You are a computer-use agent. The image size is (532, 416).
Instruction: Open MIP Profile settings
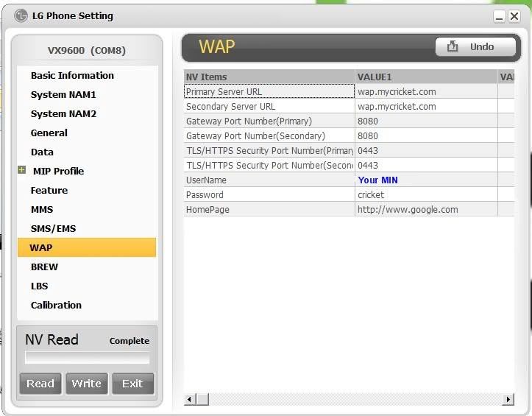coord(58,171)
